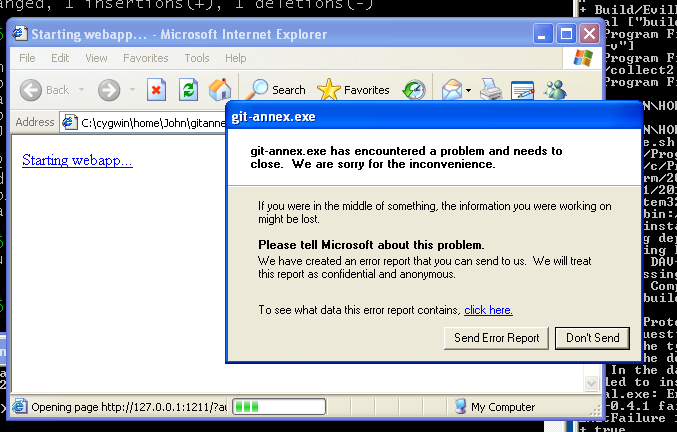Image resolution: width=677 pixels, height=432 pixels.
Task: Open the File menu
Action: [27, 58]
